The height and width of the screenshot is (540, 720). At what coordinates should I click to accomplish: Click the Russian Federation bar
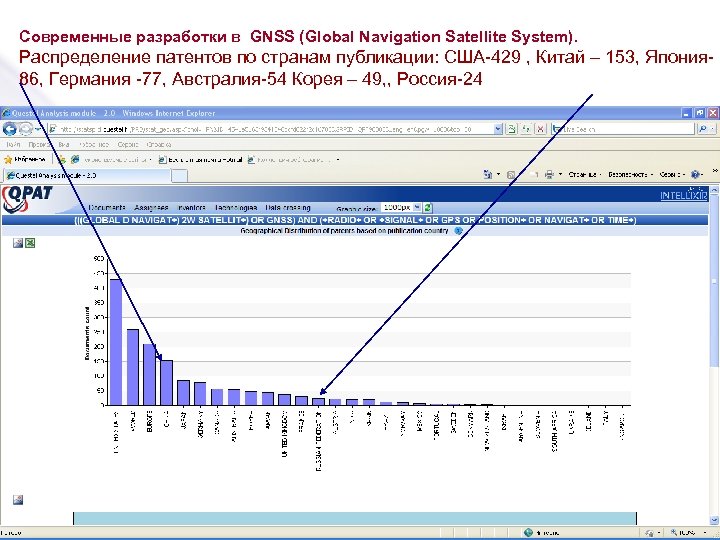(319, 402)
